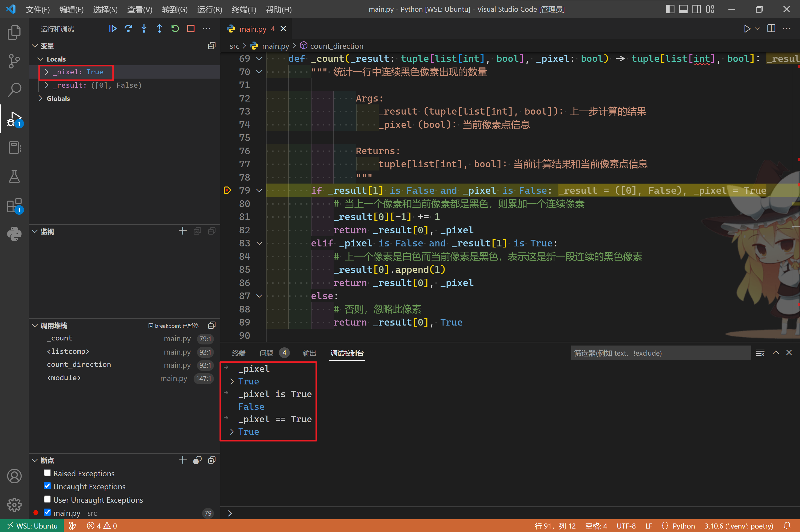
Task: Enable the Raised Exceptions breakpoint
Action: [x=47, y=473]
